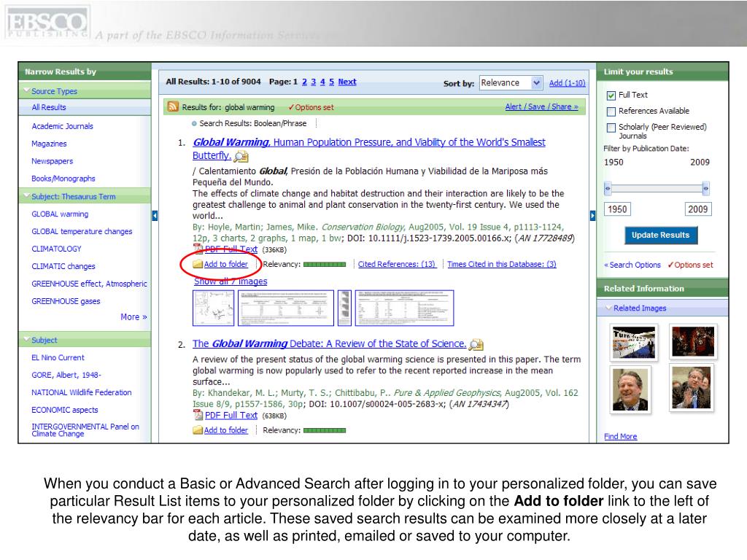Click the EBSCO Publishing logo
This screenshot has height=560, width=747.
click(47, 22)
